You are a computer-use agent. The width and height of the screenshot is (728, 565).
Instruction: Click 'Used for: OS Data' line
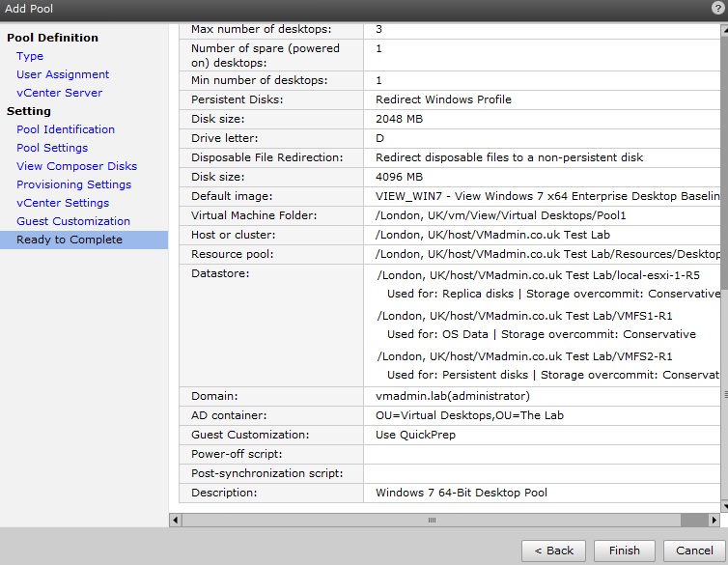click(x=542, y=334)
